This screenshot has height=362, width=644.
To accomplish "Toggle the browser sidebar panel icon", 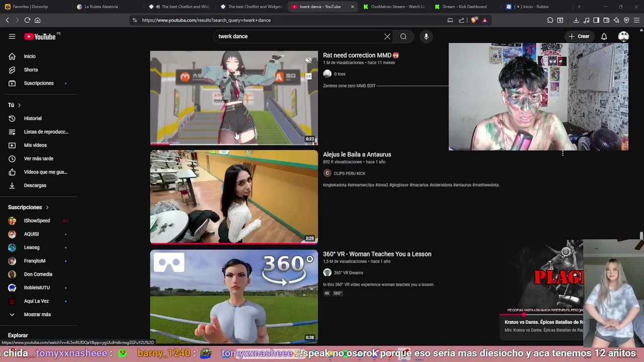I will coord(596,20).
